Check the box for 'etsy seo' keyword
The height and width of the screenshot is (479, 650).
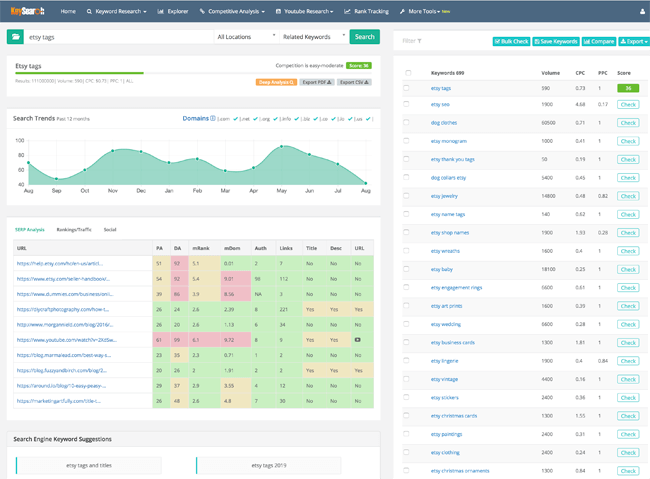[x=407, y=103]
